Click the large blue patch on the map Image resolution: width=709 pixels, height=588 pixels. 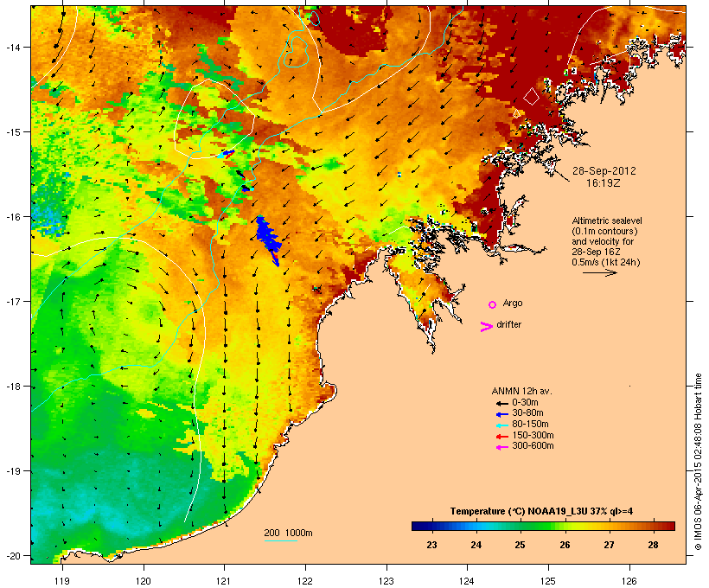click(269, 239)
